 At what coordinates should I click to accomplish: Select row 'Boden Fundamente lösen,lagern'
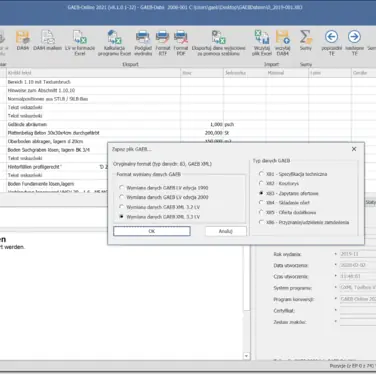57,184
